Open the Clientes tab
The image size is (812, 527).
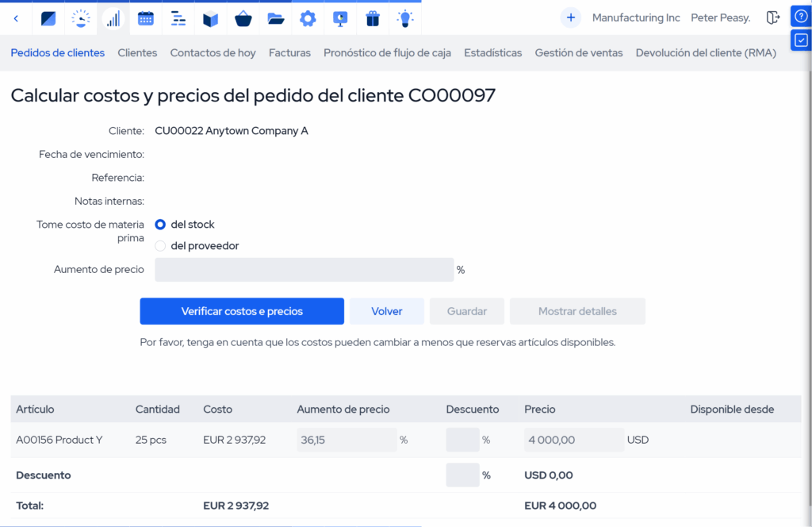point(137,52)
